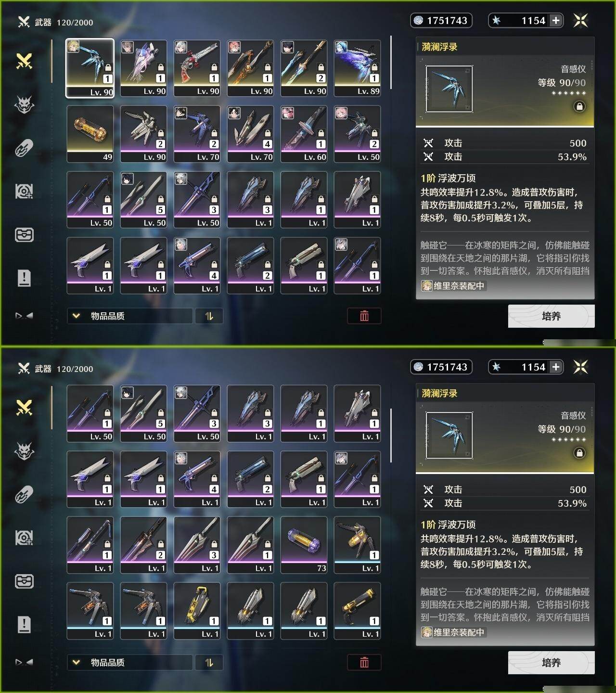The width and height of the screenshot is (616, 693).
Task: Toggle the lock icon in bottom weapon detail panel
Action: tap(579, 453)
